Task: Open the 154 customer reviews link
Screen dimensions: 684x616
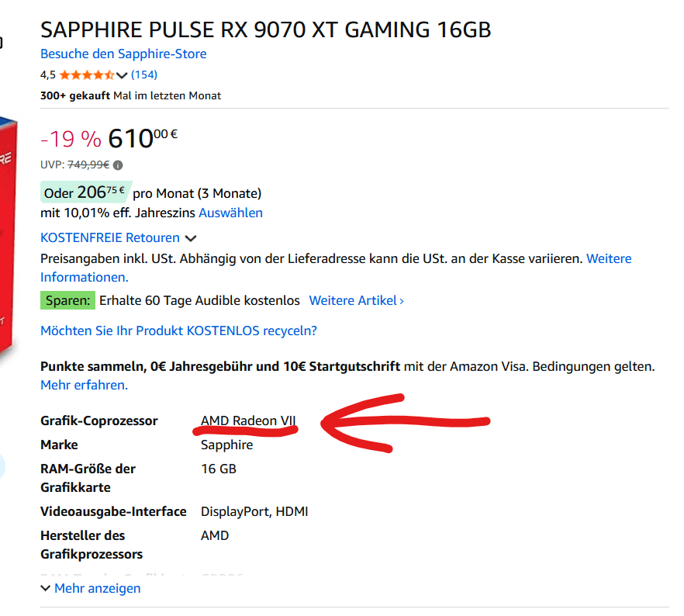Action: pyautogui.click(x=144, y=75)
